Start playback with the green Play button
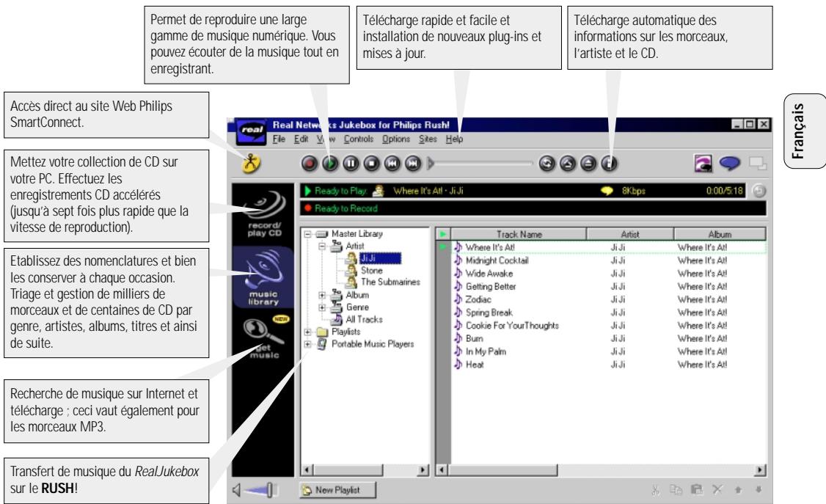Viewport: 826px width, 504px height. (330, 164)
